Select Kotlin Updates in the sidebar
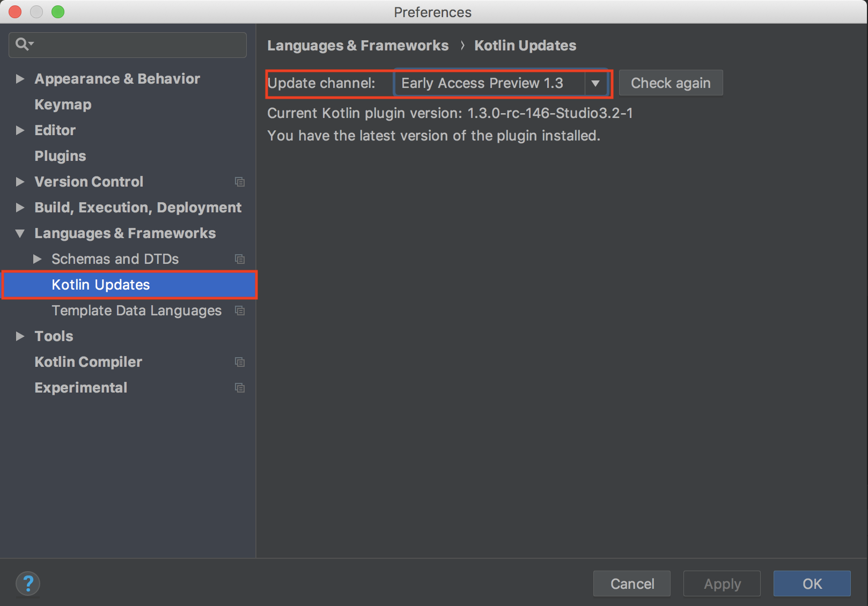Screen dimensions: 868x606 click(x=101, y=285)
